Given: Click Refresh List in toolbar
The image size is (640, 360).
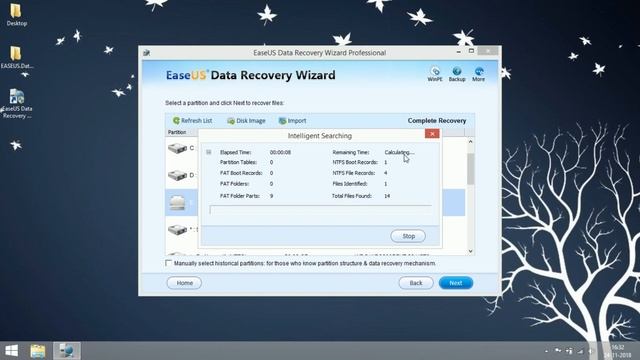Looking at the screenshot, I should pos(192,121).
